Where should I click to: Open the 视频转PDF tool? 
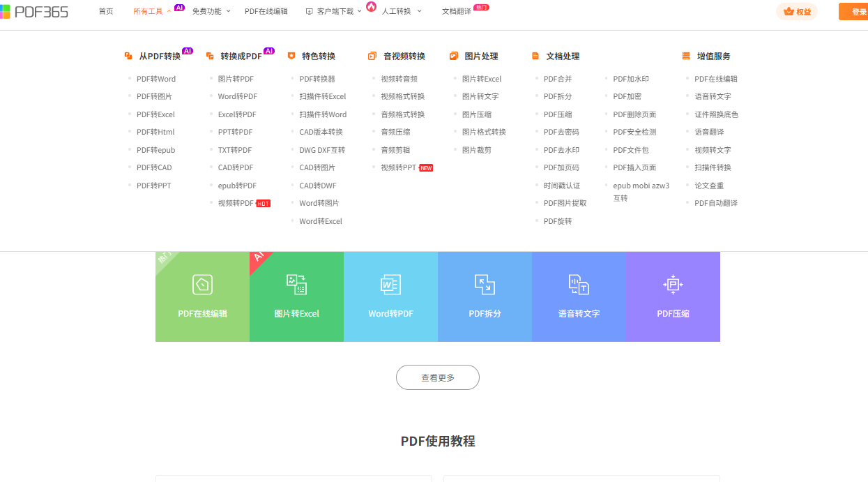coord(236,203)
